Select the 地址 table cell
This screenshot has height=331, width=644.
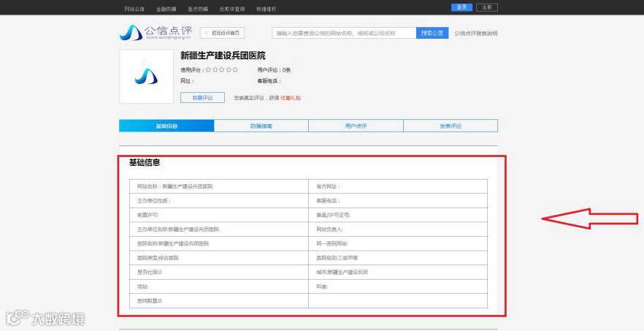pyautogui.click(x=219, y=286)
